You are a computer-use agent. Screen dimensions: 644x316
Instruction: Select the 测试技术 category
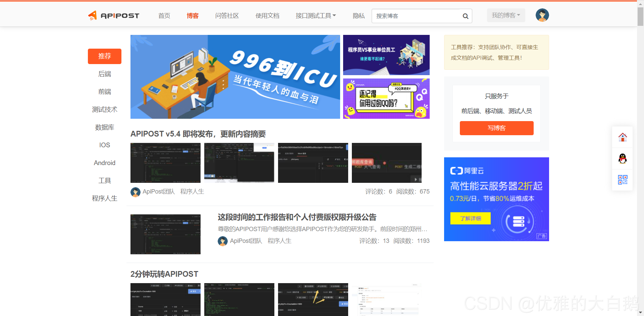105,109
